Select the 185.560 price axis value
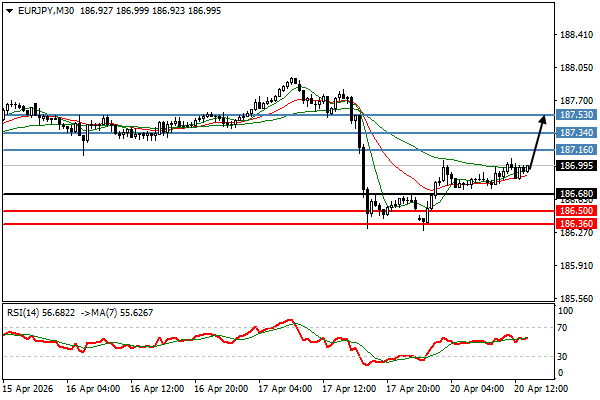The width and height of the screenshot is (600, 400). pyautogui.click(x=574, y=298)
